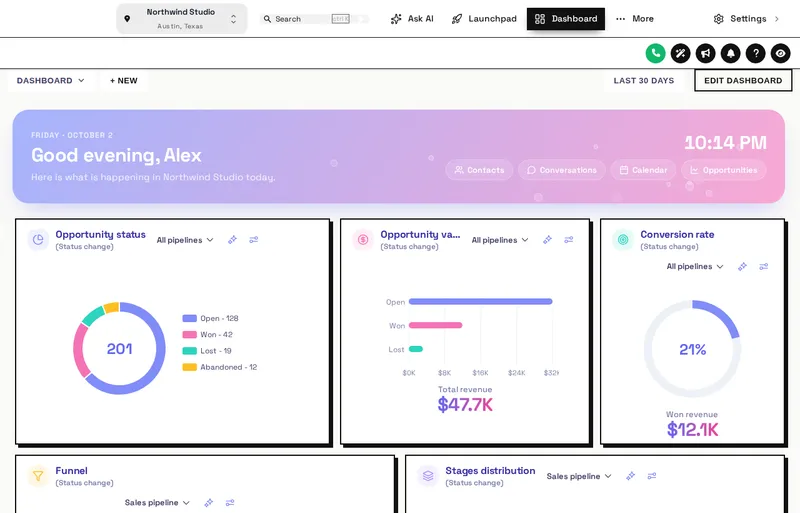Open the Opportunities shortcut in banner
The width and height of the screenshot is (800, 513).
pos(723,170)
